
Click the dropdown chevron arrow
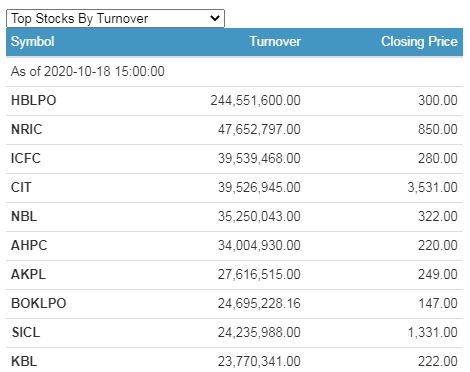(x=215, y=18)
